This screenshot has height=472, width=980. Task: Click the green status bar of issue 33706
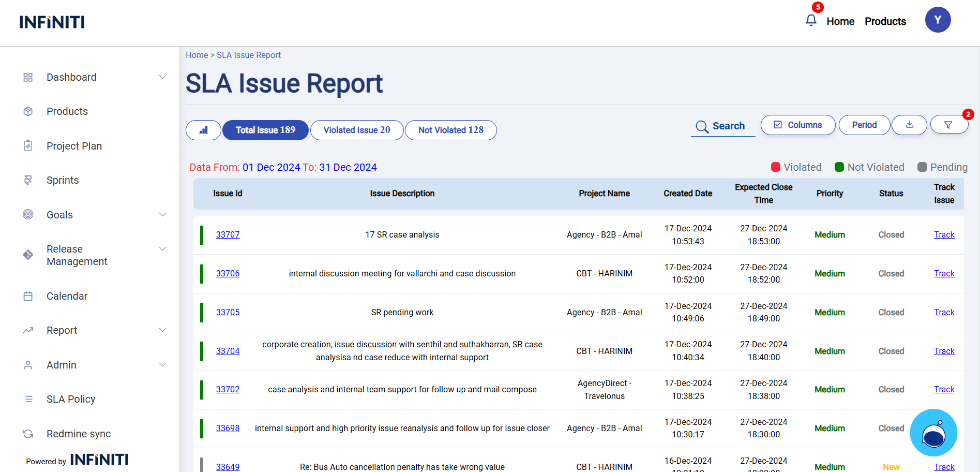click(202, 274)
